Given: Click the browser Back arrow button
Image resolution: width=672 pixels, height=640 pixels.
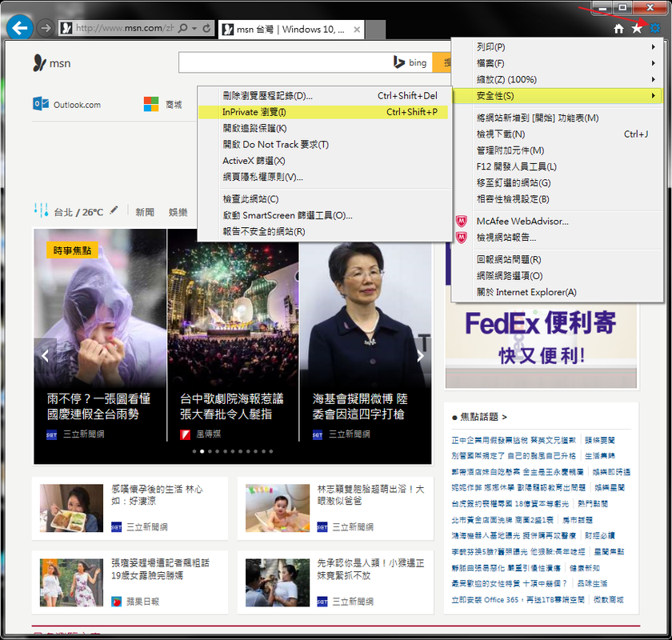Looking at the screenshot, I should (20, 28).
